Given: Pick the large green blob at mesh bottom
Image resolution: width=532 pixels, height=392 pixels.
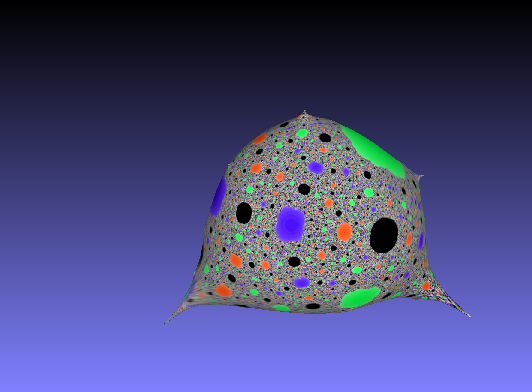Looking at the screenshot, I should pos(360,297).
